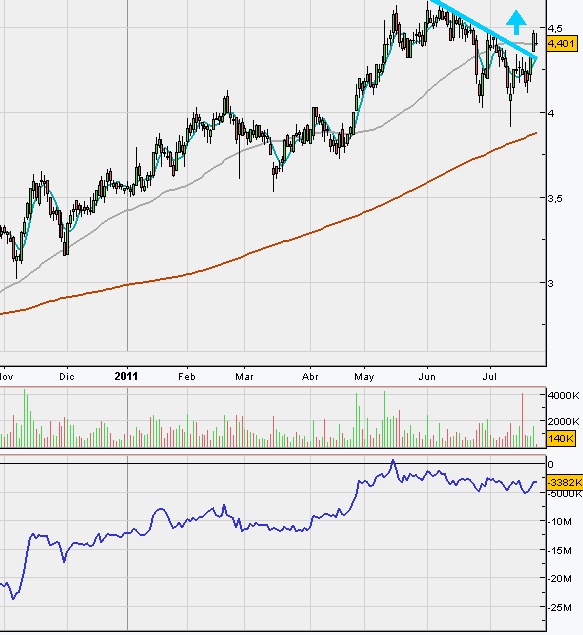
Task: Click the Dic month label
Action: coord(67,377)
